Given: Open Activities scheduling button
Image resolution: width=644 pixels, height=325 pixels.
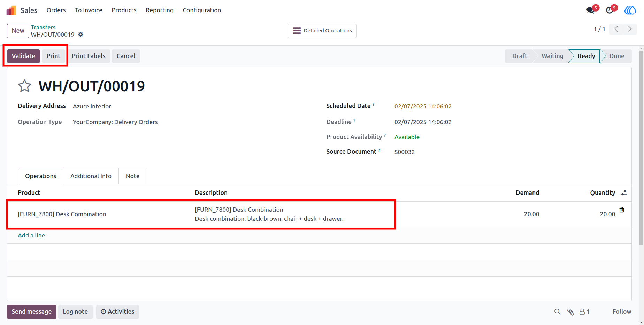Looking at the screenshot, I should (117, 312).
